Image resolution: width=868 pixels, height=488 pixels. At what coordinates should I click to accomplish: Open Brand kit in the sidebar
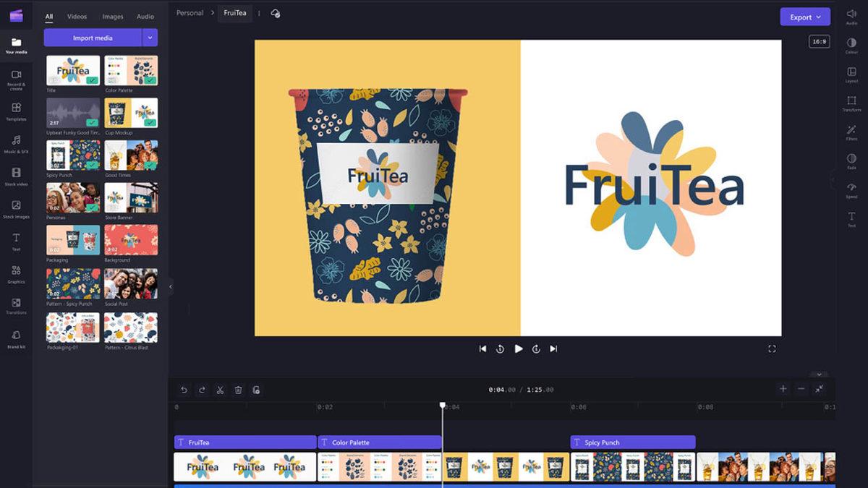point(16,338)
